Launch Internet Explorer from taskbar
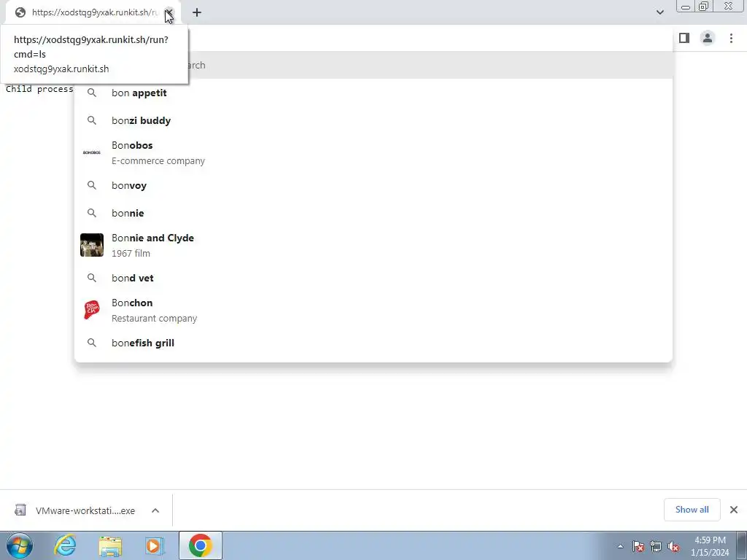 coord(65,545)
